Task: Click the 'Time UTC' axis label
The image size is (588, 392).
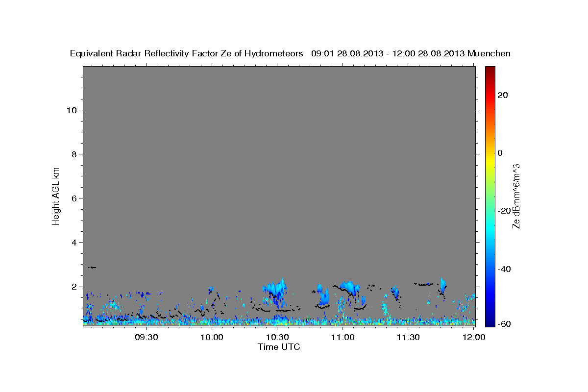Action: (279, 347)
